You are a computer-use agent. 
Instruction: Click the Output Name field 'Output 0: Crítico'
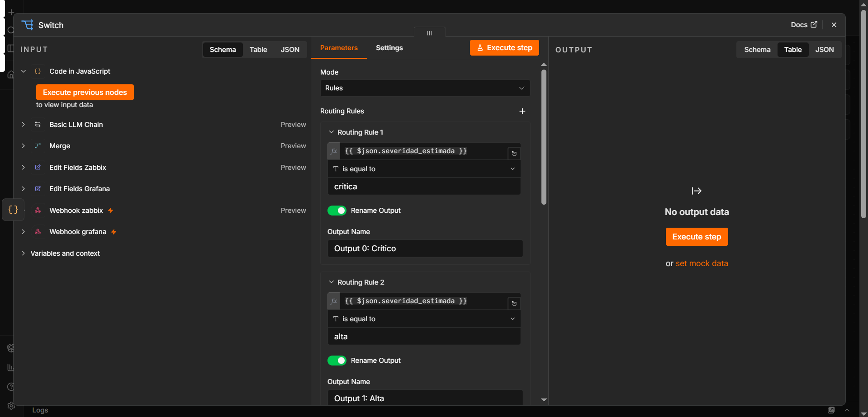click(x=425, y=248)
